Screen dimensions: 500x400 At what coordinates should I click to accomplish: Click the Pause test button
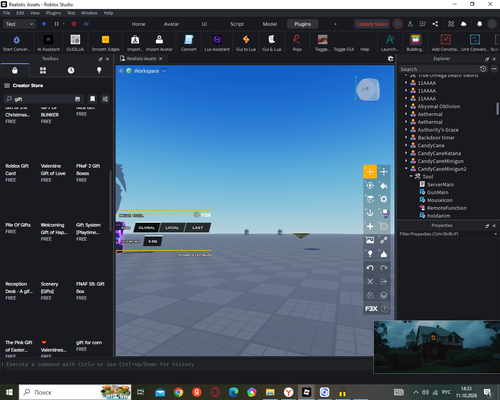pos(56,24)
